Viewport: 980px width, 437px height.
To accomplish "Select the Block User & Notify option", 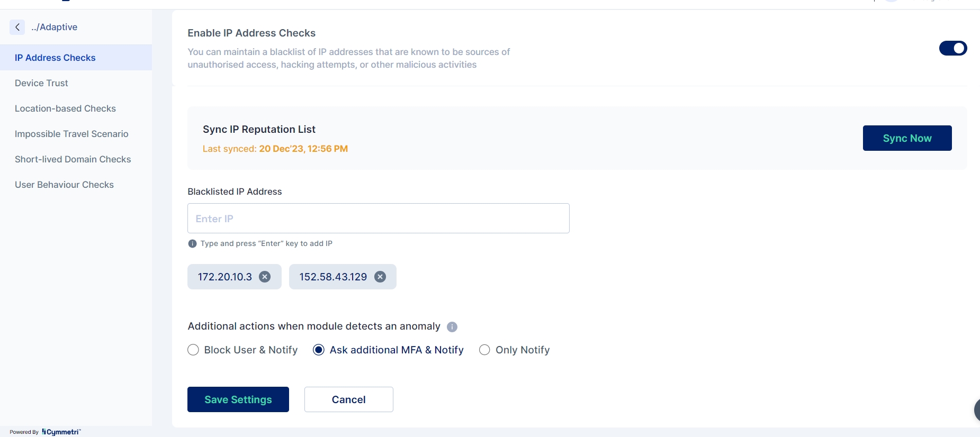I will pyautogui.click(x=193, y=350).
